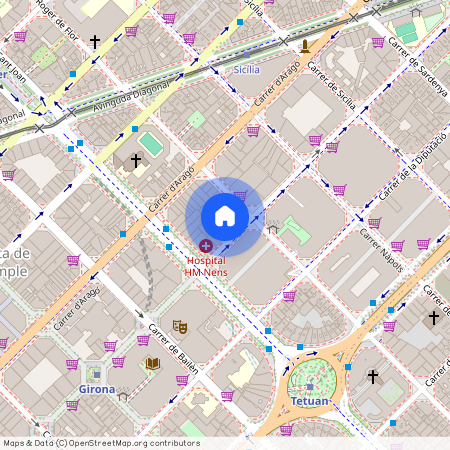Viewport: 450px width, 450px height.
Task: Click the Carrer de Bailèn street label
Action: point(173,348)
